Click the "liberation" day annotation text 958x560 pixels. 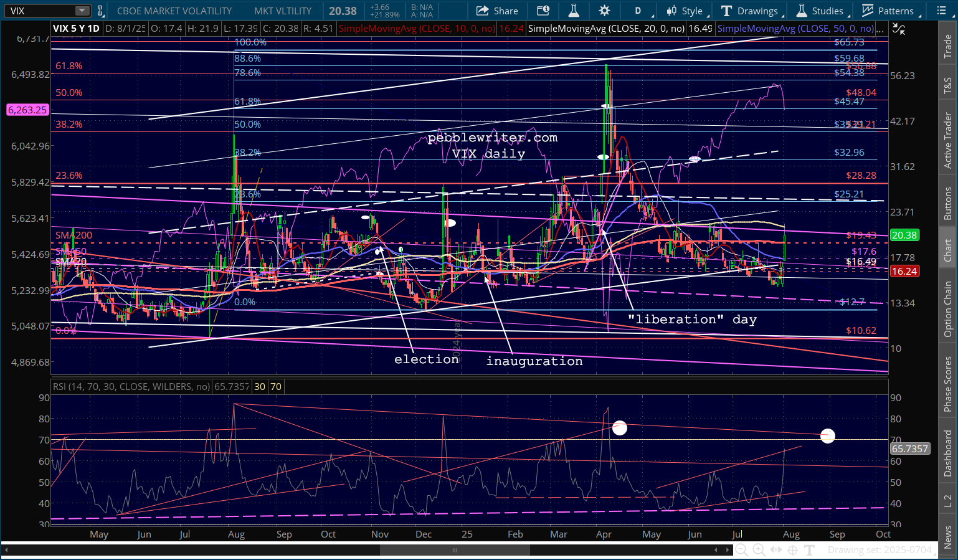692,320
